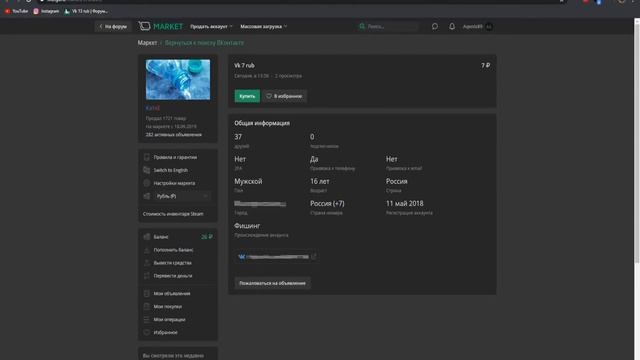Image resolution: width=640 pixels, height=360 pixels.
Task: Open the messages chat bubble icon
Action: click(435, 26)
